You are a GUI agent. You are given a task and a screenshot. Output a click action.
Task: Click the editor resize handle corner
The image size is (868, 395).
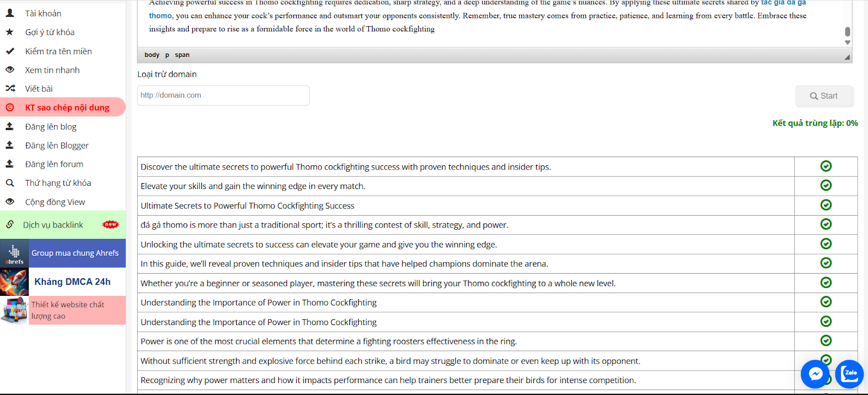(x=847, y=57)
